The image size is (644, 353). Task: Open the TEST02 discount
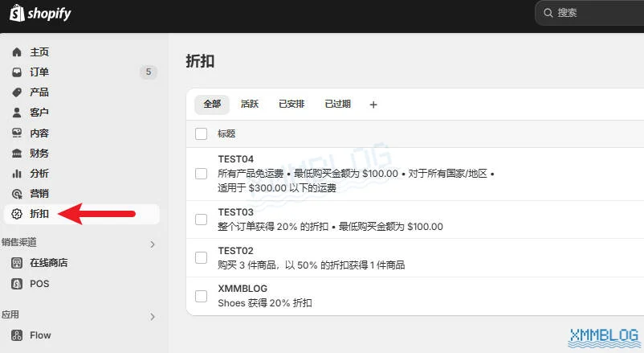click(x=236, y=251)
